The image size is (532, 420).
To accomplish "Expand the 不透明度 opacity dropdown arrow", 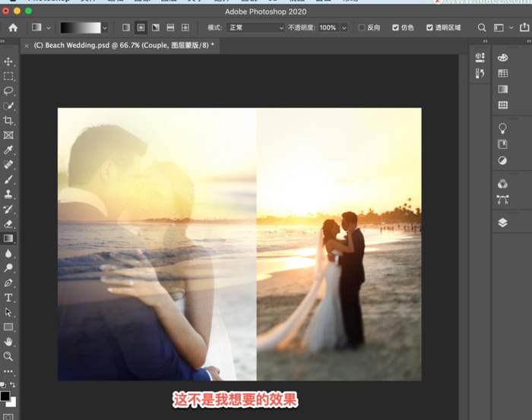I will tap(344, 27).
